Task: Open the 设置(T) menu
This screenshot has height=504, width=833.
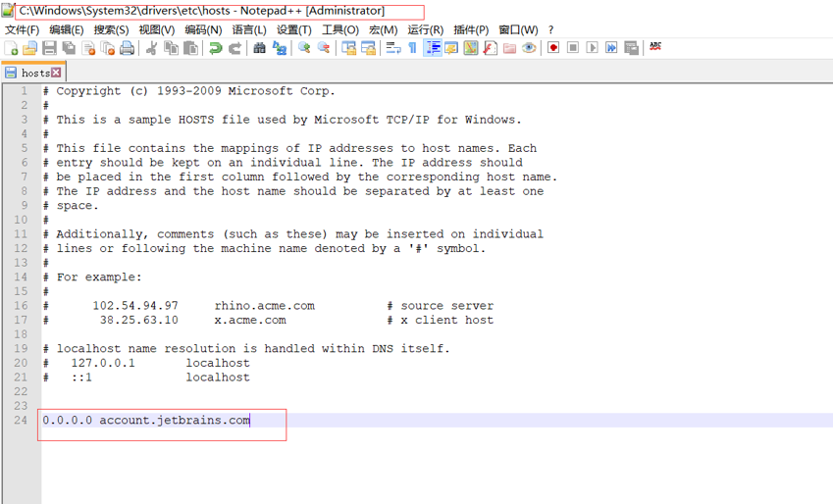Action: 293,29
